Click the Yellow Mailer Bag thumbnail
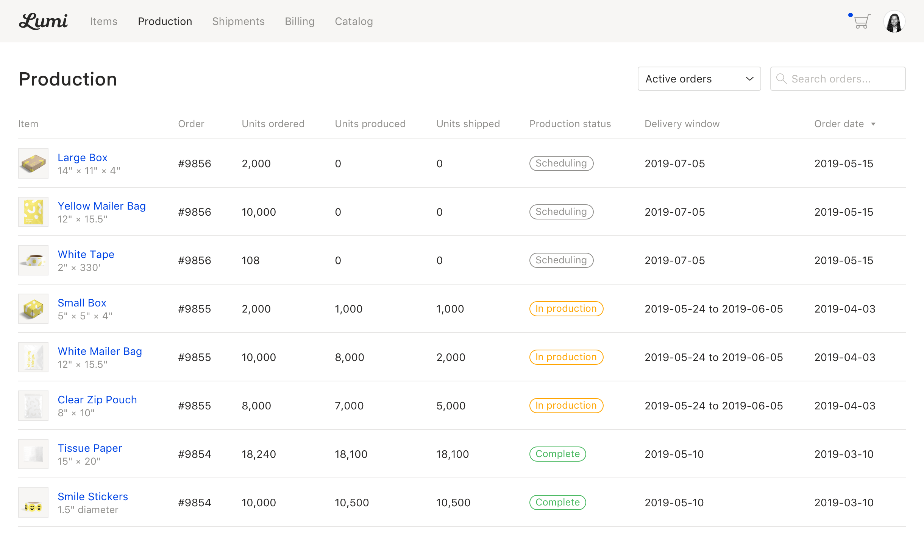Viewport: 924px width, 560px height. [x=33, y=212]
